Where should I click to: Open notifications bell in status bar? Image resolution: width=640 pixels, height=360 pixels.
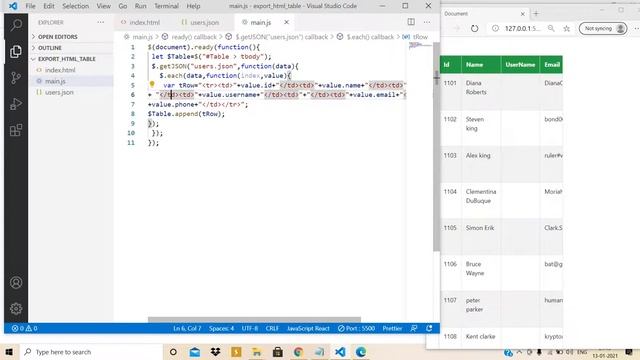coord(429,328)
